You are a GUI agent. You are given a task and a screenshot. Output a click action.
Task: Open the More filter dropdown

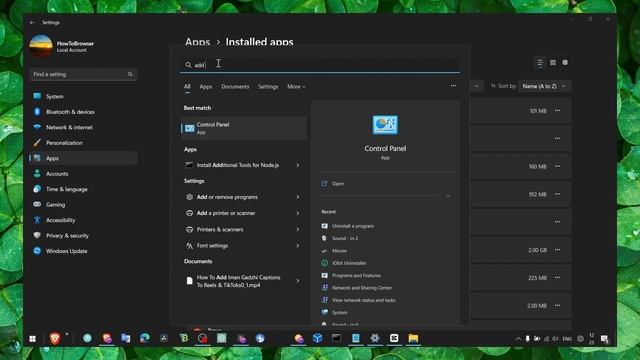coord(296,87)
